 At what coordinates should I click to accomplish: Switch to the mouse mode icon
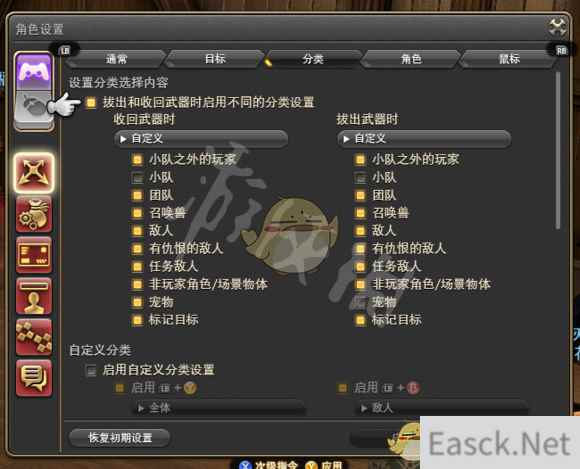click(34, 109)
